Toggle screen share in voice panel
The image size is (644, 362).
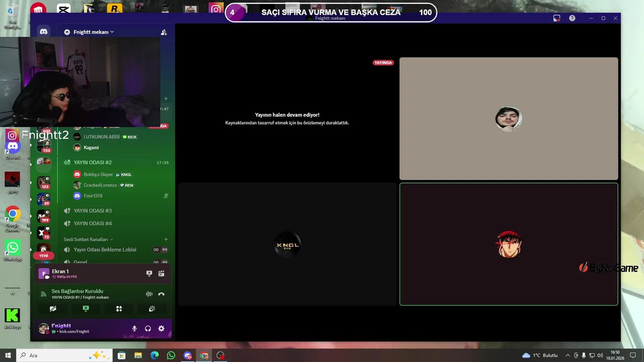[86, 309]
